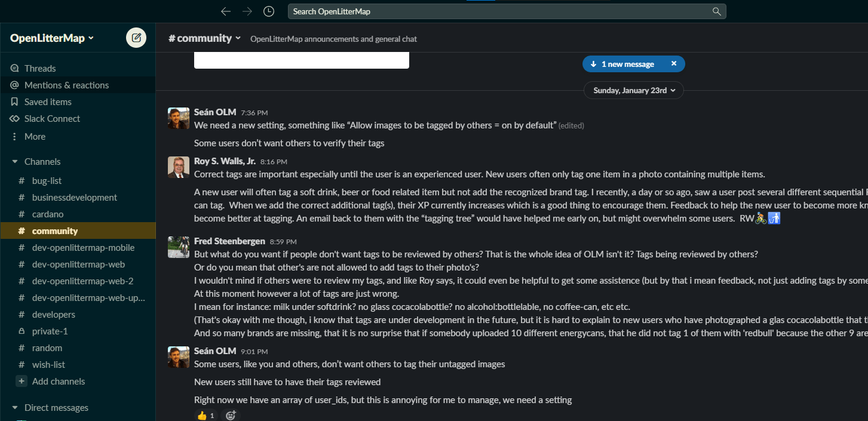The width and height of the screenshot is (868, 421).
Task: Toggle the thumbs up reaction
Action: (206, 415)
